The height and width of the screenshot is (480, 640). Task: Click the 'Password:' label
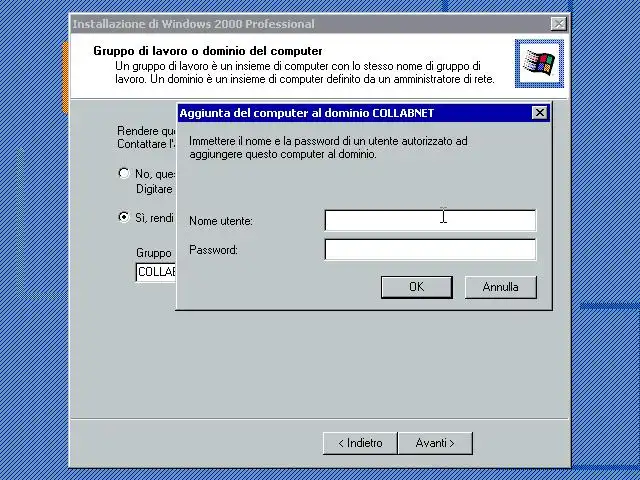[213, 250]
